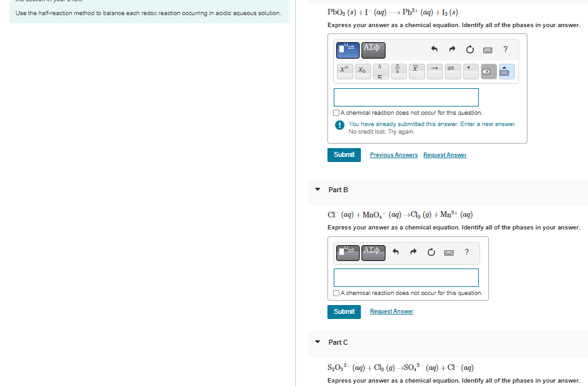This screenshot has height=387, width=588.
Task: Insert the overbar x template
Action: (416, 71)
